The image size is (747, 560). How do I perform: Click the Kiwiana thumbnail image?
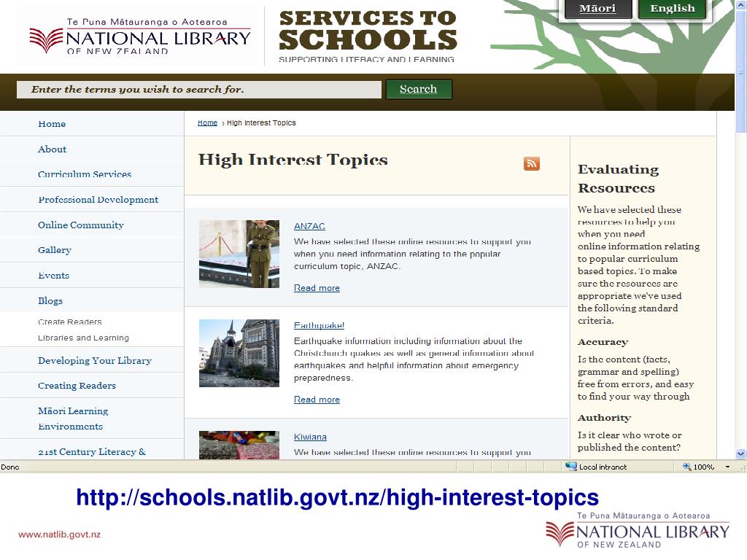pyautogui.click(x=239, y=446)
